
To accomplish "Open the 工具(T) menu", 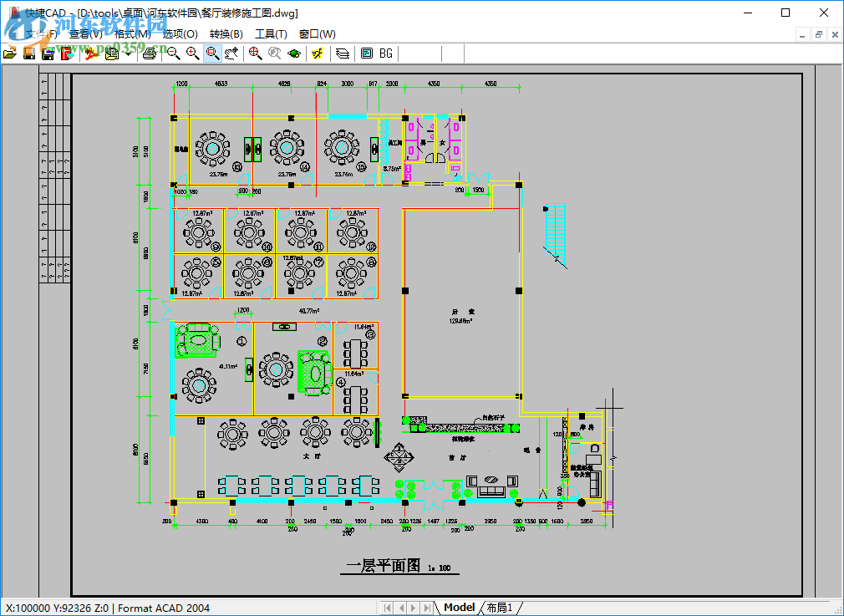I will point(271,34).
